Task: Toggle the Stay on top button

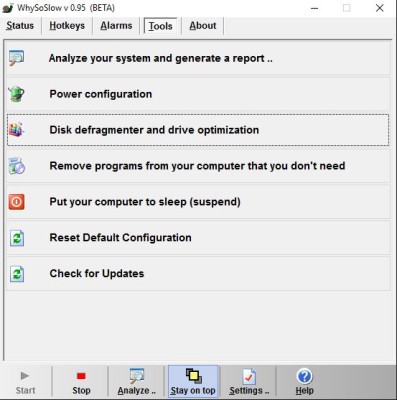Action: [193, 382]
